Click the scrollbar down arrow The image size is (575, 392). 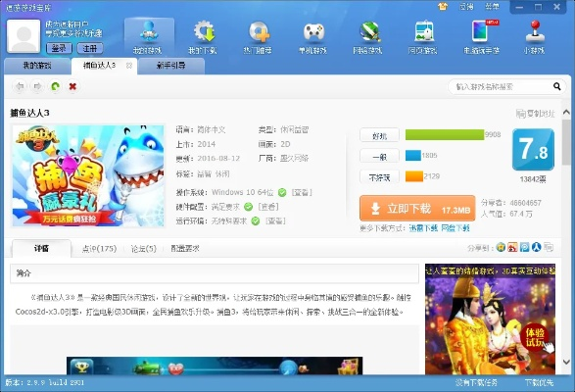tap(566, 362)
